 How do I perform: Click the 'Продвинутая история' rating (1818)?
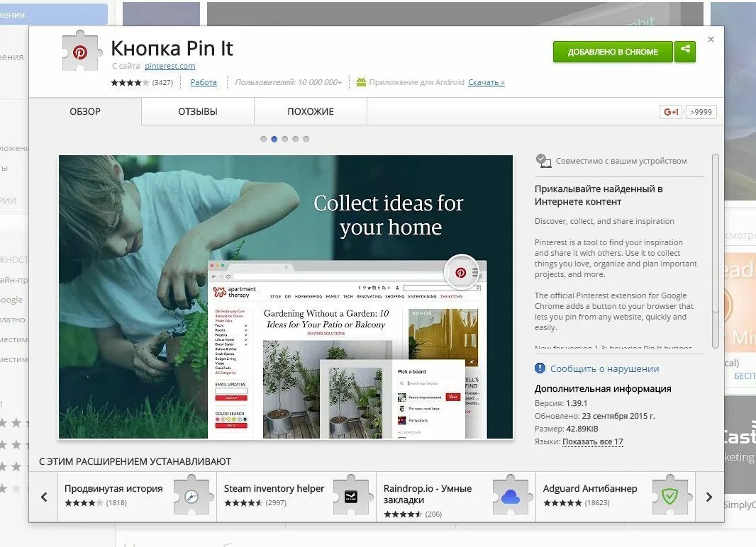84,502
